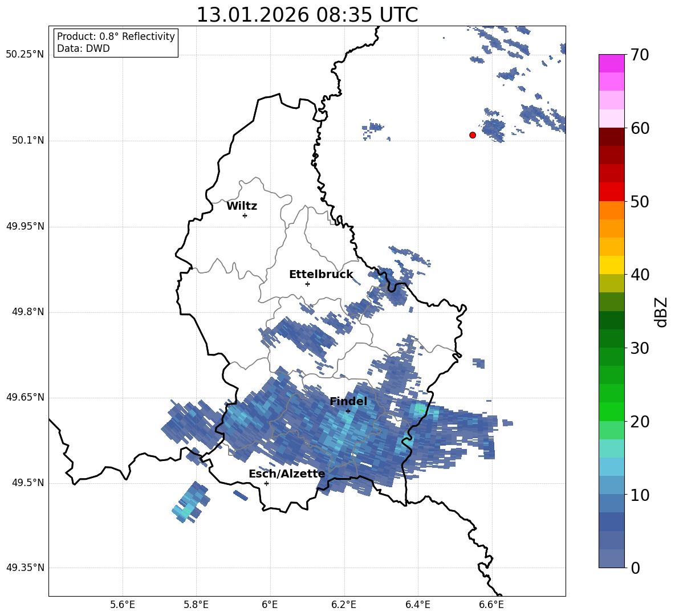This screenshot has height=616, width=675.
Task: Click the cross marker below Findel
Action: (348, 411)
